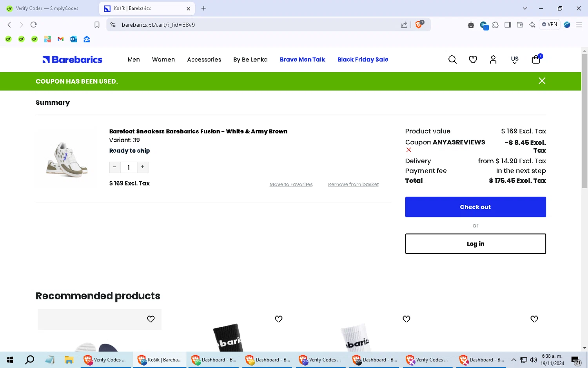Screen dimensions: 588x368
Task: Click the blue Check out button
Action: click(475, 207)
